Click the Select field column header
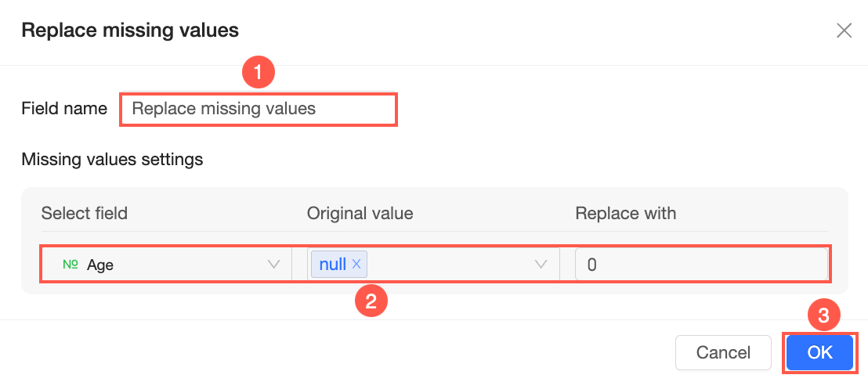The width and height of the screenshot is (868, 382). tap(84, 213)
